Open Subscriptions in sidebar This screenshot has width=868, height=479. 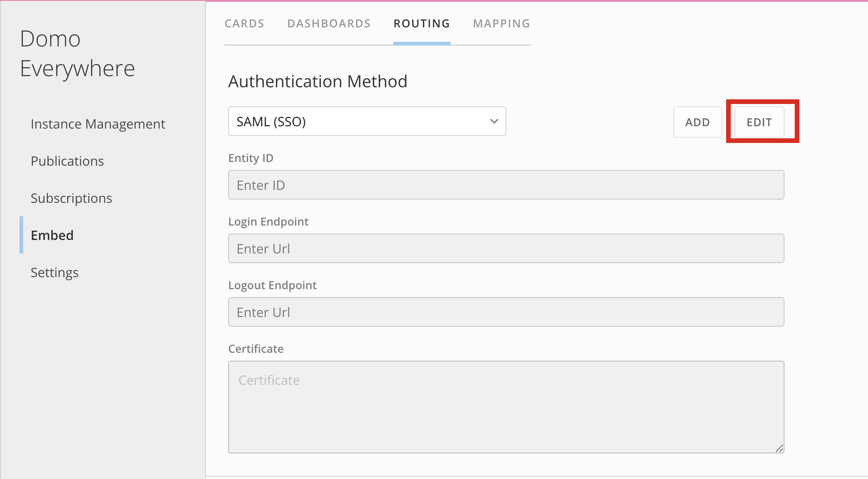pyautogui.click(x=71, y=198)
